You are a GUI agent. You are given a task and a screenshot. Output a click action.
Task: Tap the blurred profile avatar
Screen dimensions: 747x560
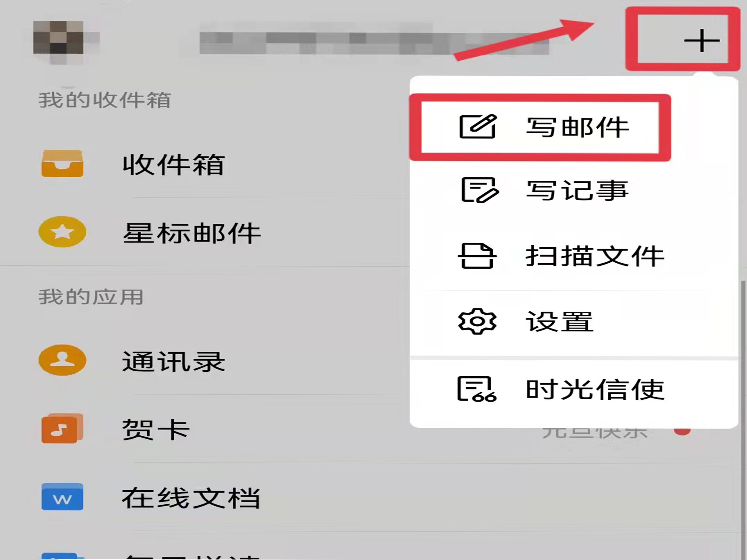click(58, 37)
